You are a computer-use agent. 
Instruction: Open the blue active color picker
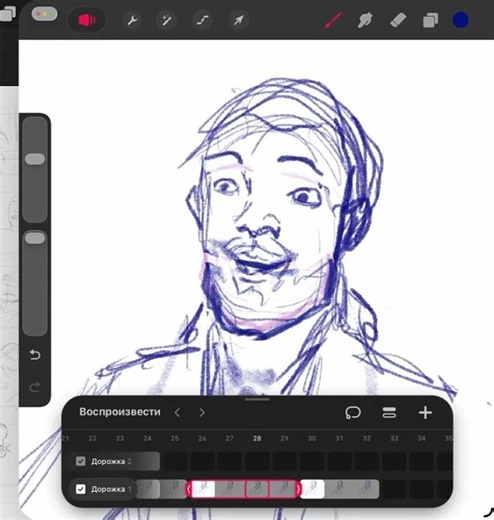pyautogui.click(x=461, y=20)
